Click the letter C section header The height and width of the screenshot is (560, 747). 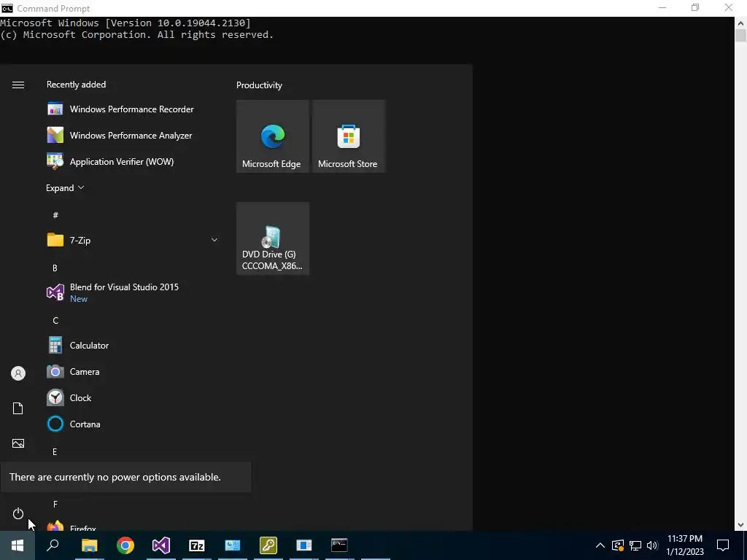click(55, 321)
